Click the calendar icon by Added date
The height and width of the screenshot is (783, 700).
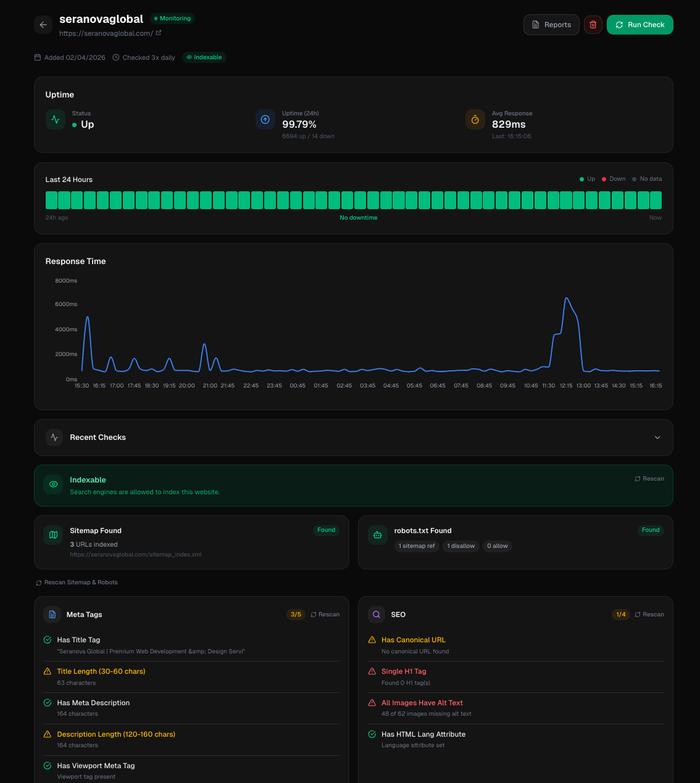(38, 57)
